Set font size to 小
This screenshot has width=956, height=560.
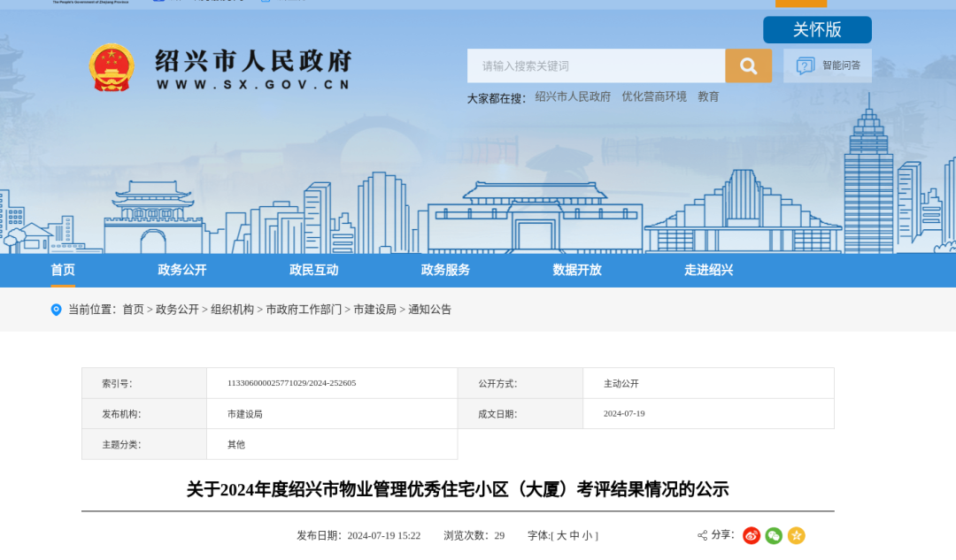[587, 536]
